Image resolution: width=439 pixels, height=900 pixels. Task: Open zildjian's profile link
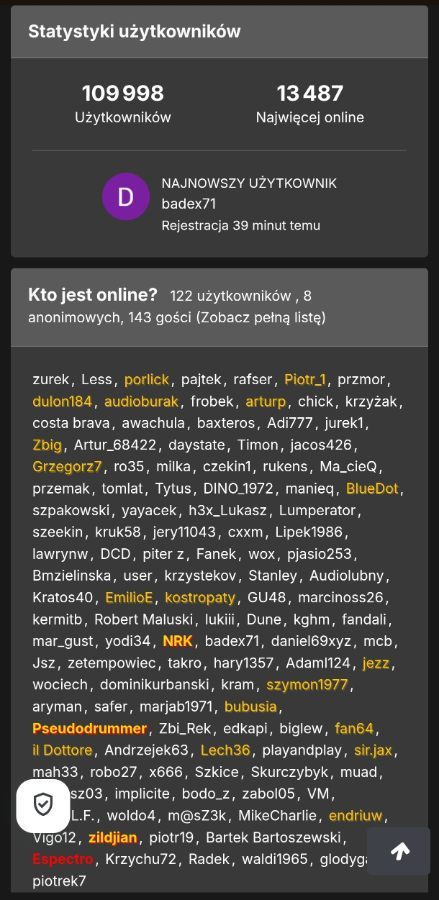(x=113, y=837)
